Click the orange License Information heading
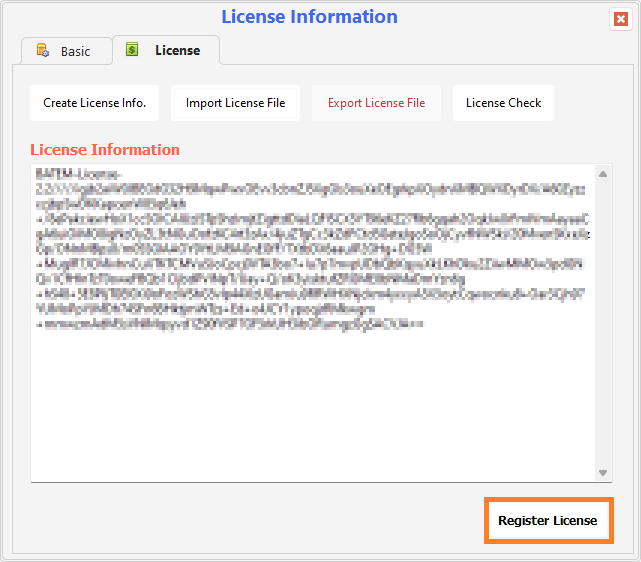Image resolution: width=641 pixels, height=562 pixels. click(x=105, y=150)
